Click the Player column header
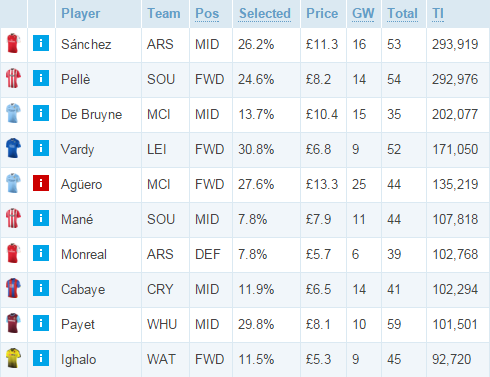This screenshot has width=490, height=377. [81, 14]
